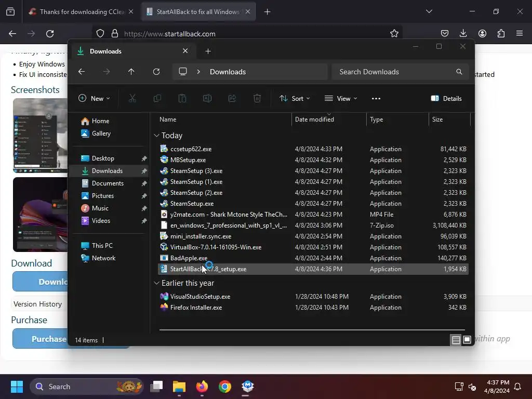
Task: Click the Version History link on webpage
Action: click(37, 304)
